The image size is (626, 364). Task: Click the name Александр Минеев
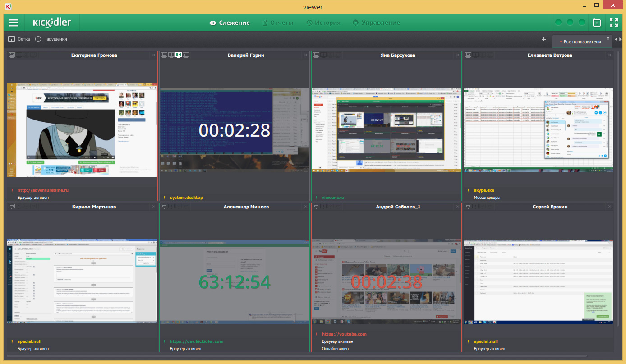click(x=246, y=207)
